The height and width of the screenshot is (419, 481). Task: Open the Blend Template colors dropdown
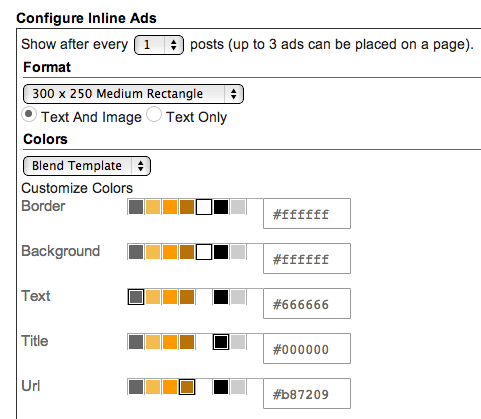[87, 166]
